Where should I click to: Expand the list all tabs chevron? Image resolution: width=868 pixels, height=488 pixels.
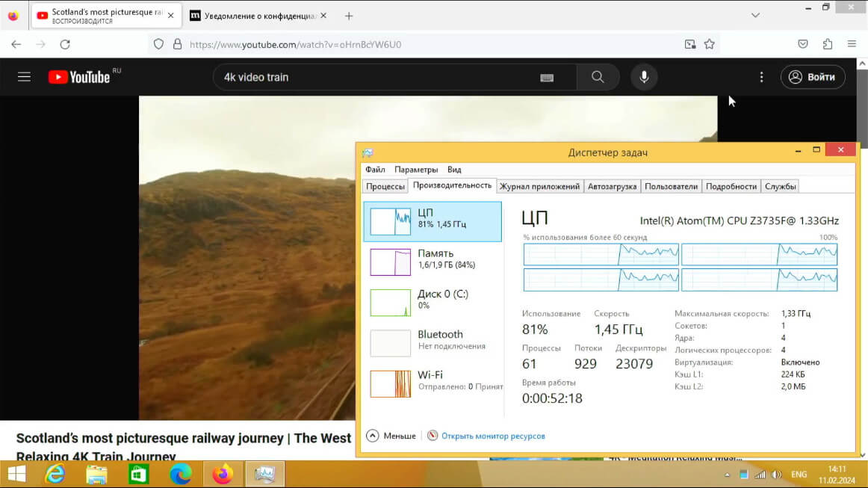tap(755, 16)
